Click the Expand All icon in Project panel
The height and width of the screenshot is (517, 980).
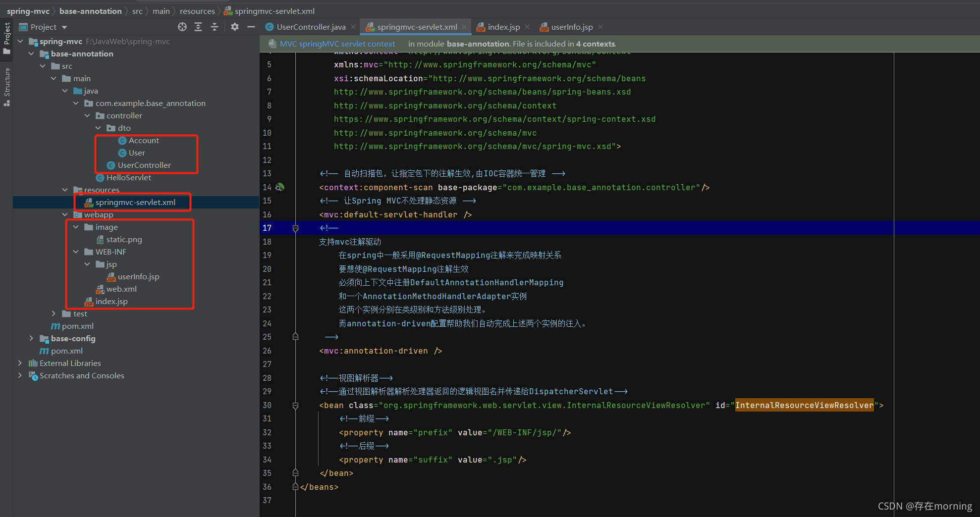[198, 27]
